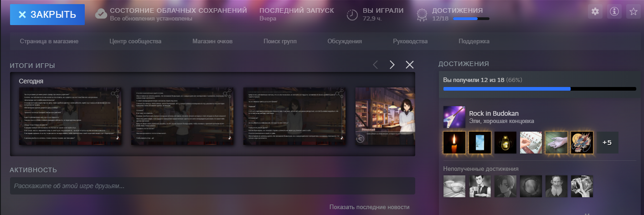The width and height of the screenshot is (644, 215).
Task: Click the Сегодня date label
Action: [31, 81]
